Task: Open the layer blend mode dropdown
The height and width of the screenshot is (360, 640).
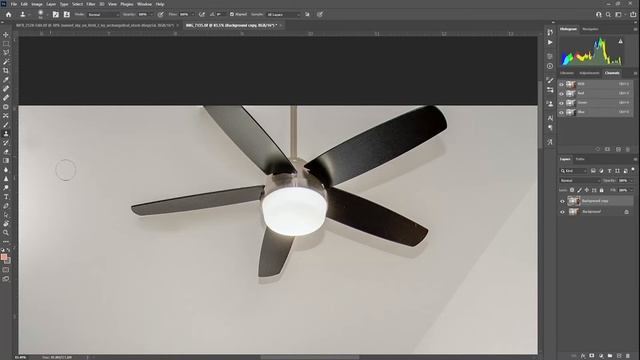Action: (x=580, y=180)
